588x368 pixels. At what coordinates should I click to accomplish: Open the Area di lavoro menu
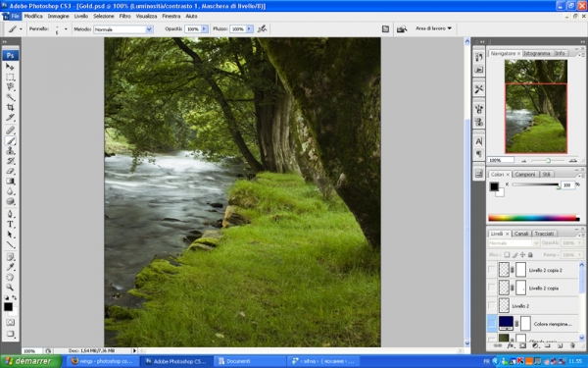433,28
